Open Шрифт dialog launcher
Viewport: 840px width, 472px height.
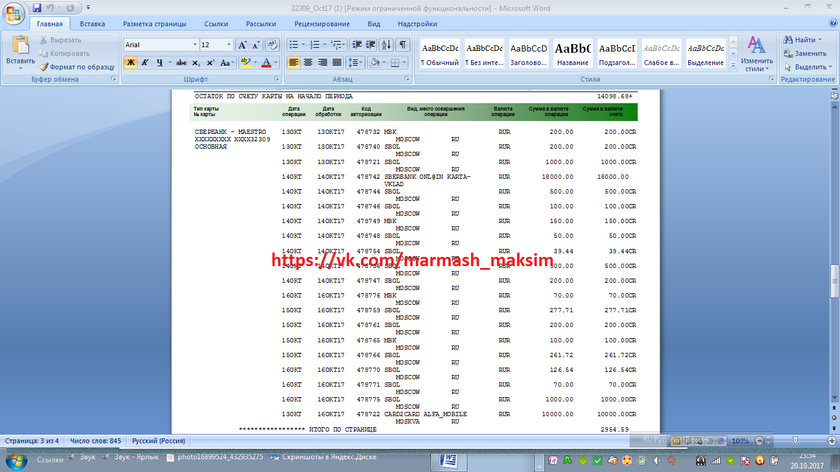click(x=276, y=79)
